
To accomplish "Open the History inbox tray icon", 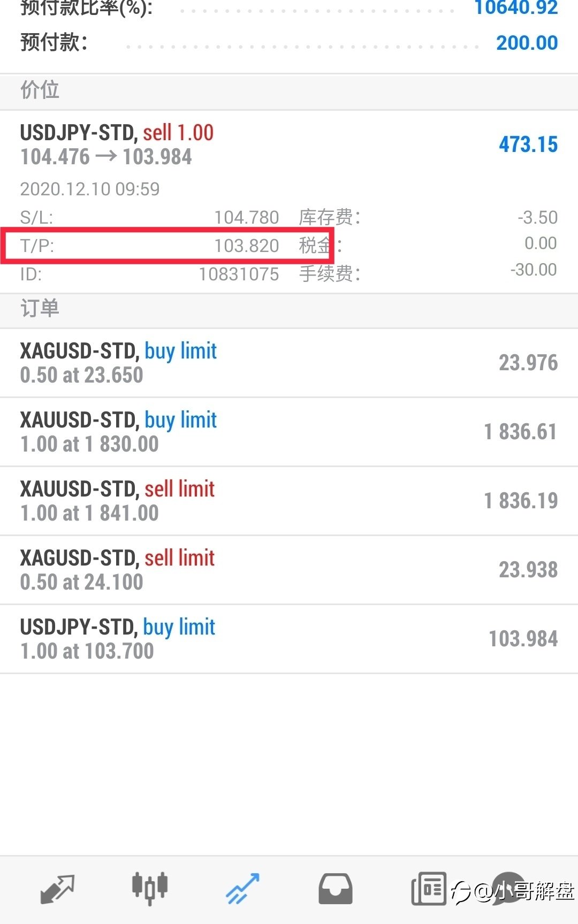I will coord(336,889).
